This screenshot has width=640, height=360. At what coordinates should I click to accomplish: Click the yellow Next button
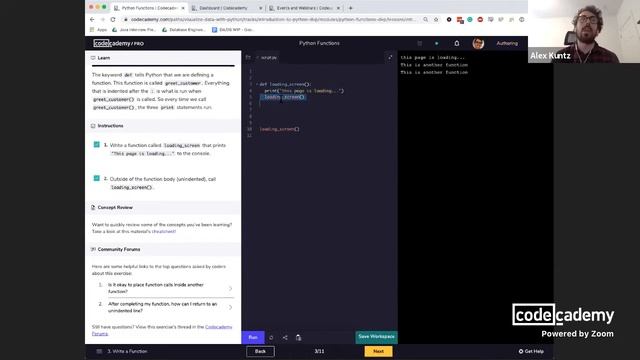[x=378, y=351]
